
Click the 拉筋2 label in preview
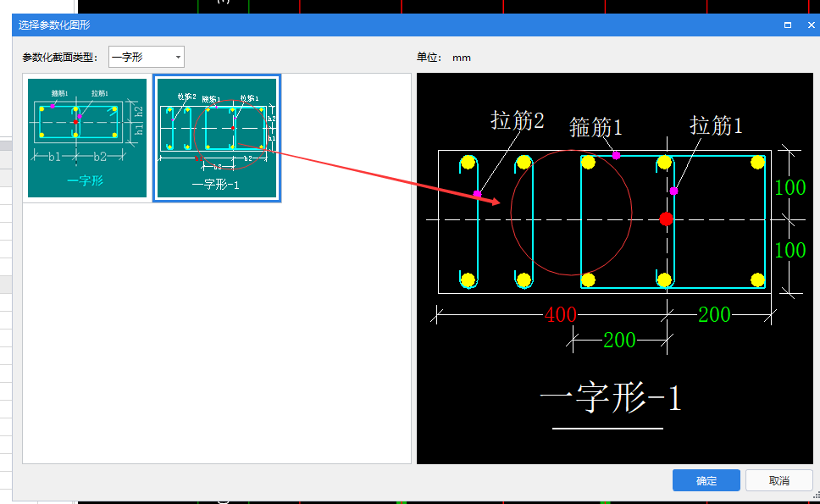518,121
